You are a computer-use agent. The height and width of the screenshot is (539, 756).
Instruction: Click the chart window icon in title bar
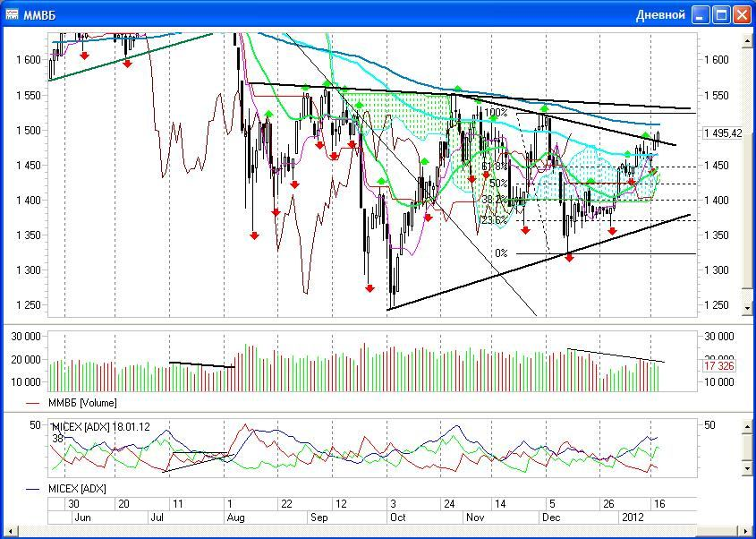coord(12,14)
